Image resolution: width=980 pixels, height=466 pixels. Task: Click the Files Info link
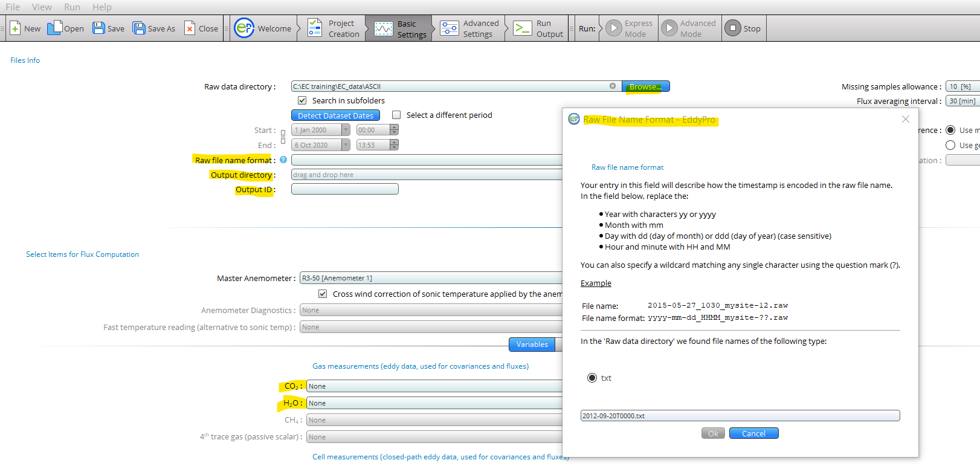click(x=25, y=60)
